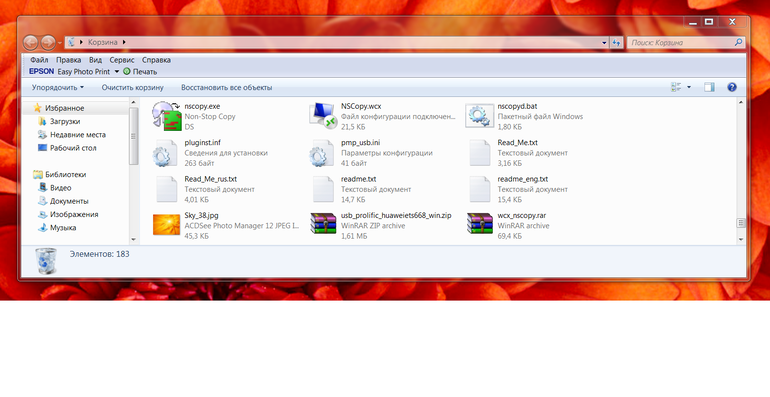Select the Read_Me.txt document icon

click(480, 153)
